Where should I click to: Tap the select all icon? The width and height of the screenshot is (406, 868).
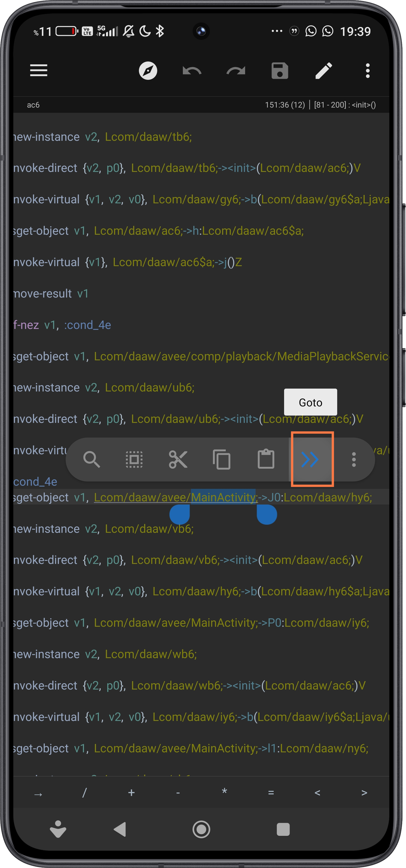point(134,459)
